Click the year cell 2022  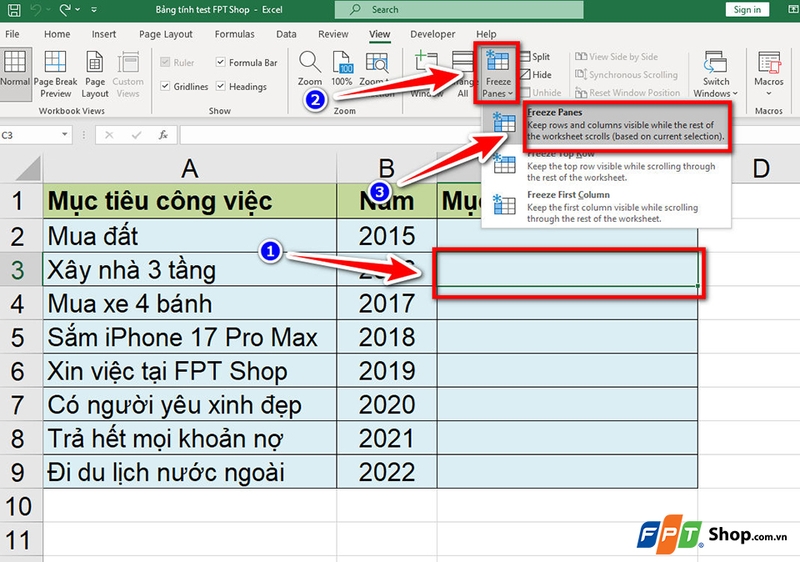(x=387, y=472)
